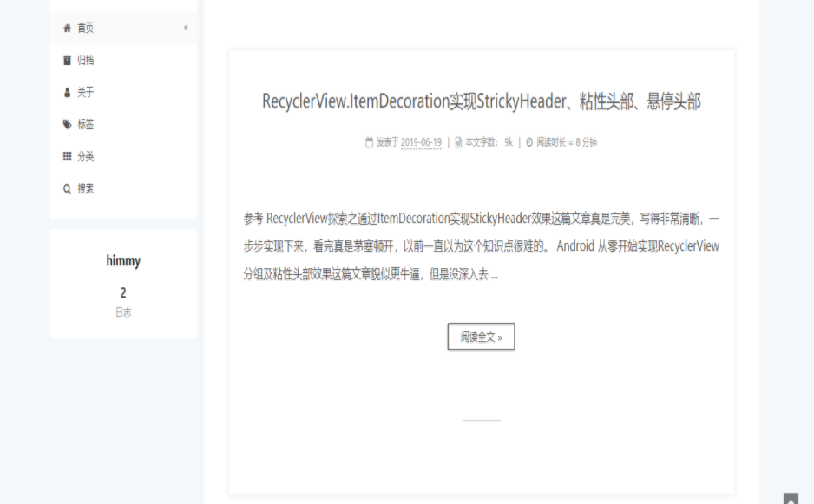The width and height of the screenshot is (814, 504).
Task: Click the magnifier icon beside 搜索
Action: coord(66,187)
